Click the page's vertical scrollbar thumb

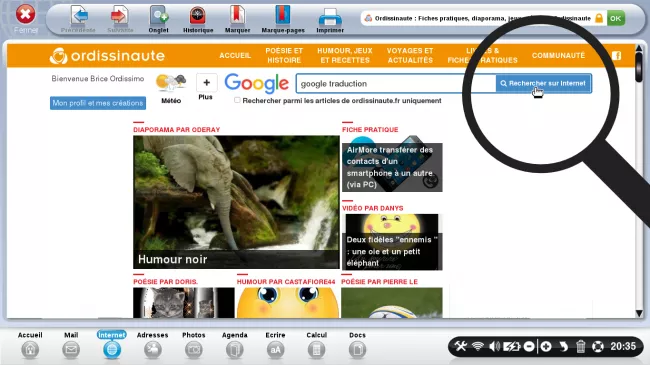[639, 66]
